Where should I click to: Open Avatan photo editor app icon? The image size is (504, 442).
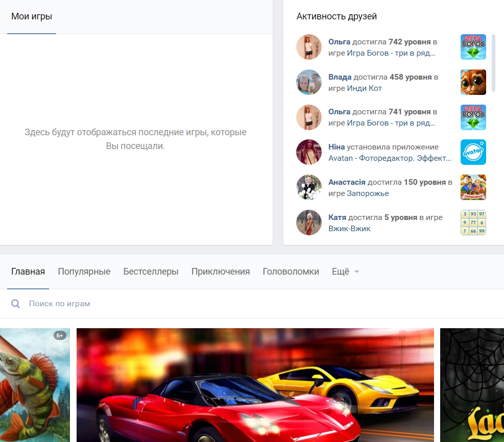[473, 152]
